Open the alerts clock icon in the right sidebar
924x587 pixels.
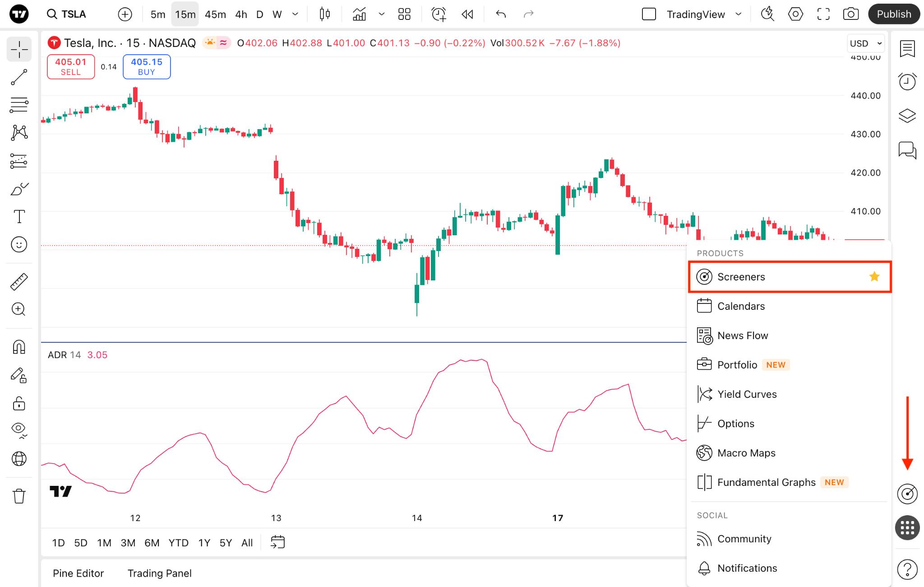(x=907, y=82)
